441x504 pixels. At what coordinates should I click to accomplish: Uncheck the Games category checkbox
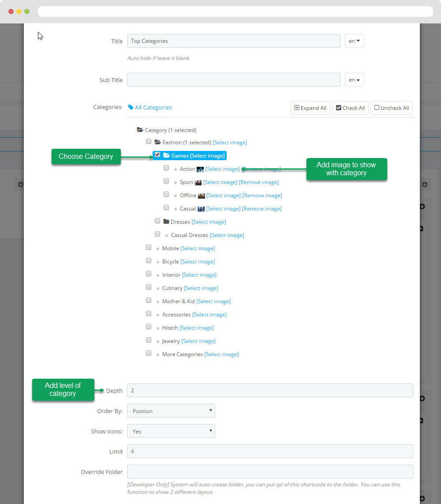[x=157, y=154]
